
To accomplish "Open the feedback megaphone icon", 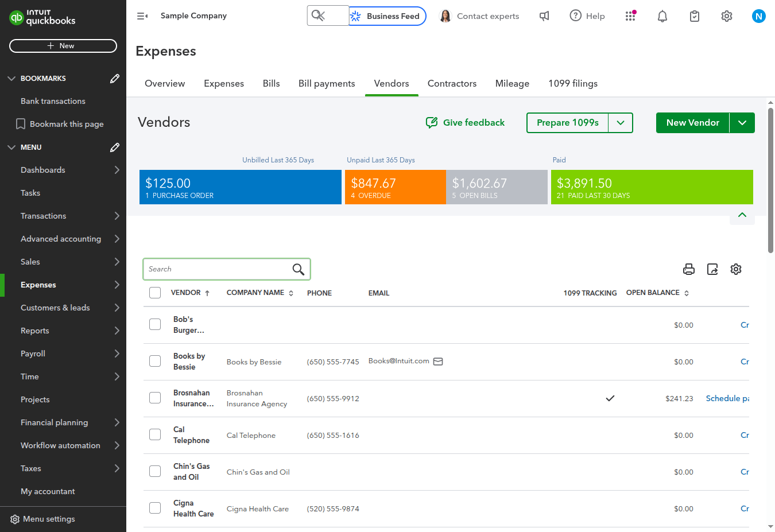I will pos(544,16).
